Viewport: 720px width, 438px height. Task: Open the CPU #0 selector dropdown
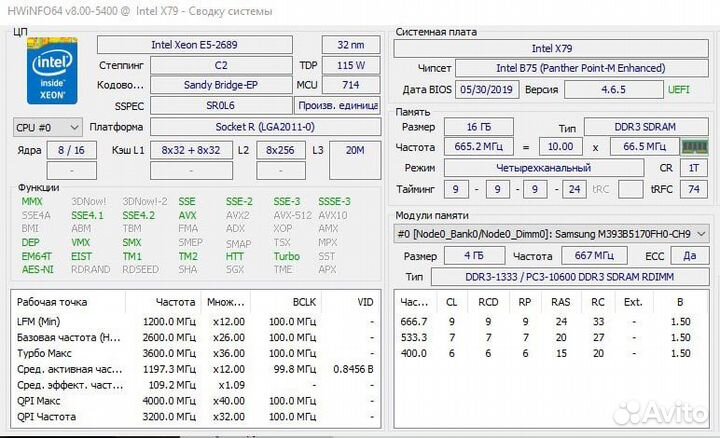(47, 127)
